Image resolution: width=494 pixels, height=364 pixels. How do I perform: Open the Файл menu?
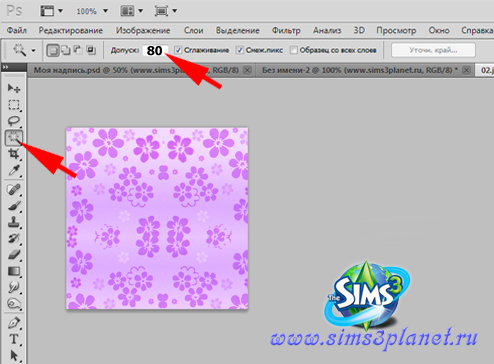coord(17,30)
